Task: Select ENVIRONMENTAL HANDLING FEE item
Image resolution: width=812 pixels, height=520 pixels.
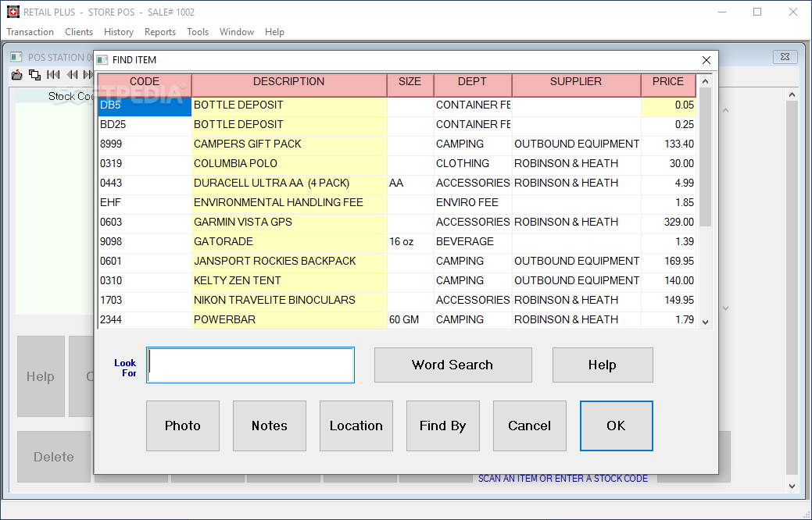Action: click(x=289, y=203)
